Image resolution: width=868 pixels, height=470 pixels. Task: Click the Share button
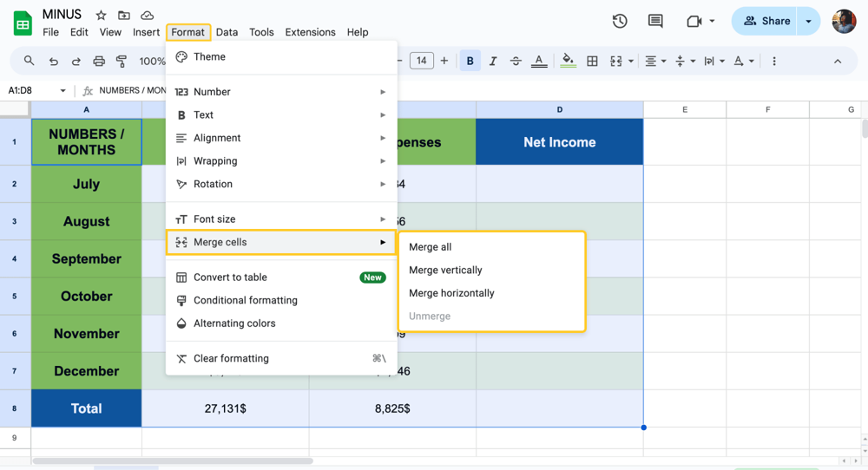(767, 21)
